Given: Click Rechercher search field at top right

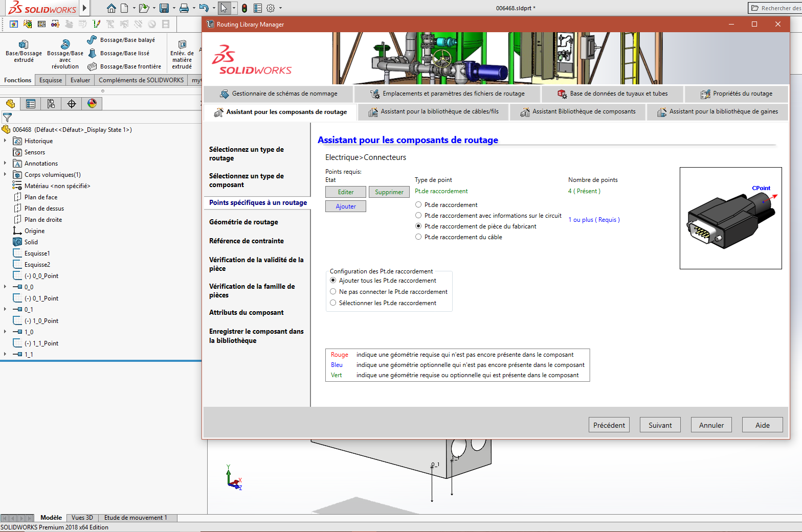Looking at the screenshot, I should tap(775, 8).
